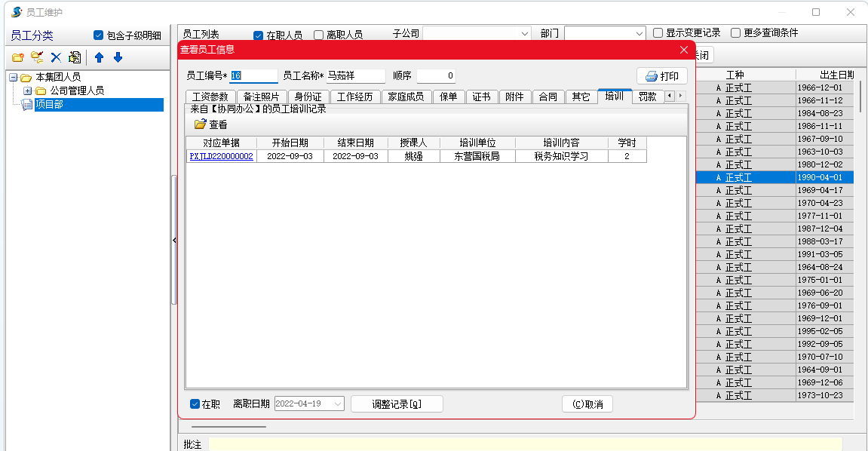Screen dimensions: 868x451
Task: Click the new category folder icon
Action: point(17,57)
